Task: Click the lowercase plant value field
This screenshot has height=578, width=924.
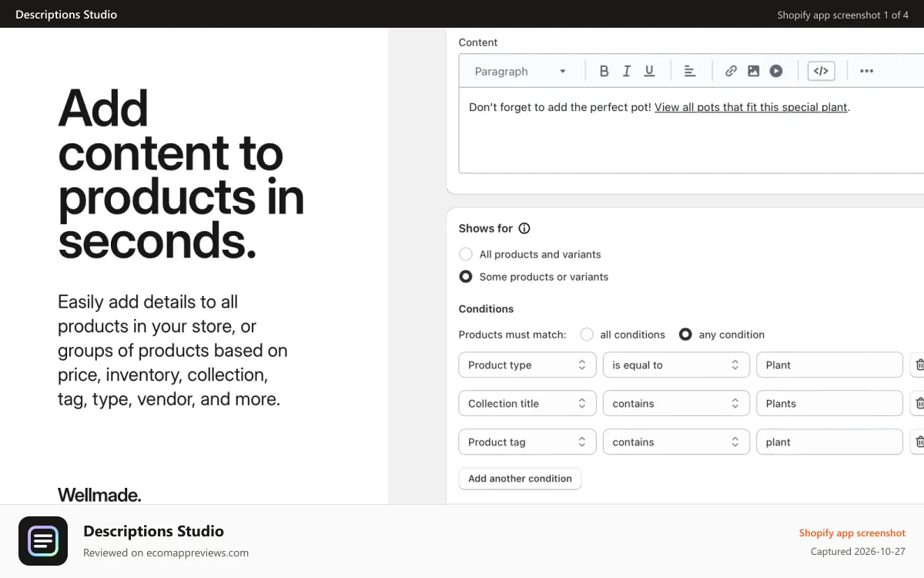Action: coord(829,442)
